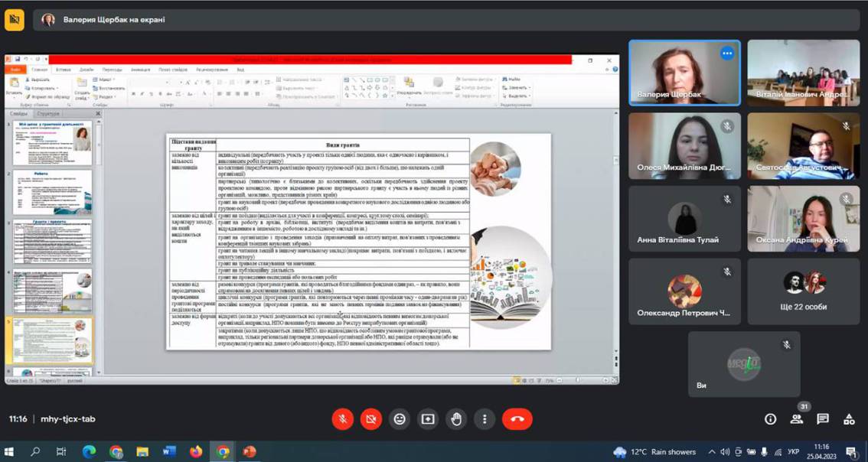
Task: Select the Слайды tab in slide panel
Action: point(19,114)
